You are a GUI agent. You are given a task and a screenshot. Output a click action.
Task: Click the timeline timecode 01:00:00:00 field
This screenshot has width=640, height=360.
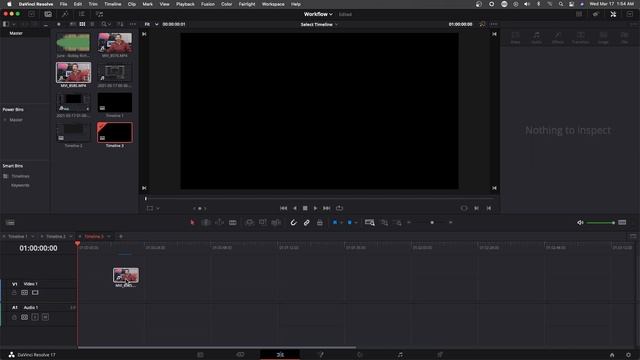[38, 248]
